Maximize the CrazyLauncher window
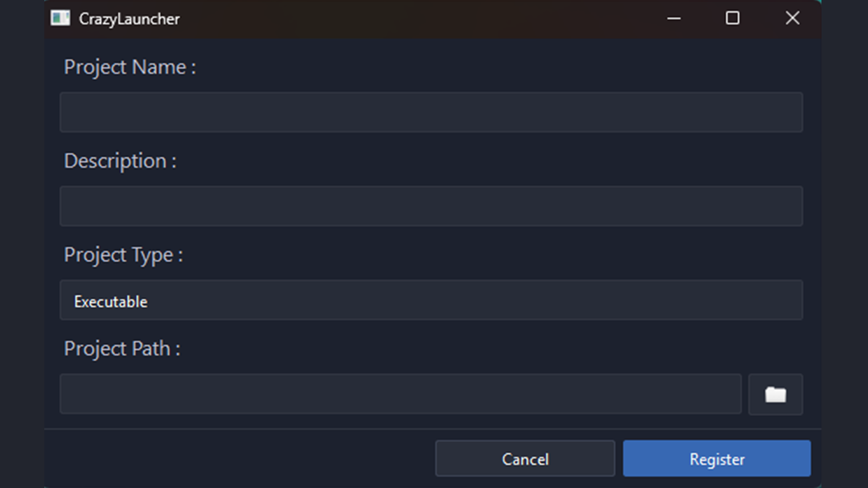Image resolution: width=868 pixels, height=488 pixels. coord(732,19)
